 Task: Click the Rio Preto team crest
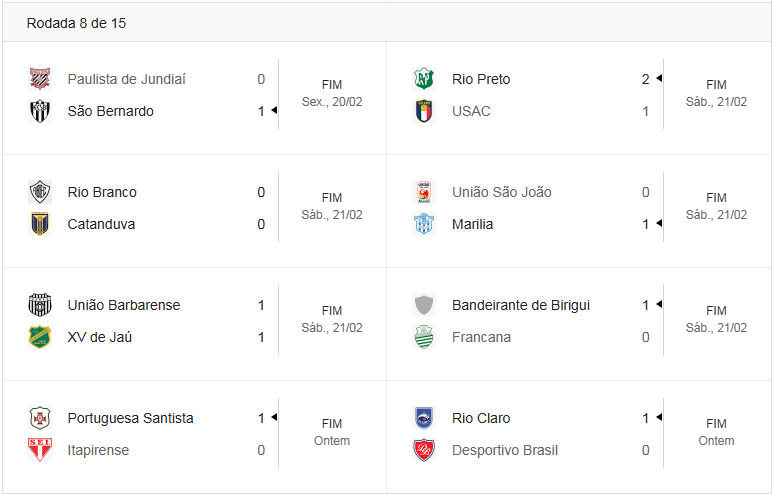pyautogui.click(x=424, y=79)
